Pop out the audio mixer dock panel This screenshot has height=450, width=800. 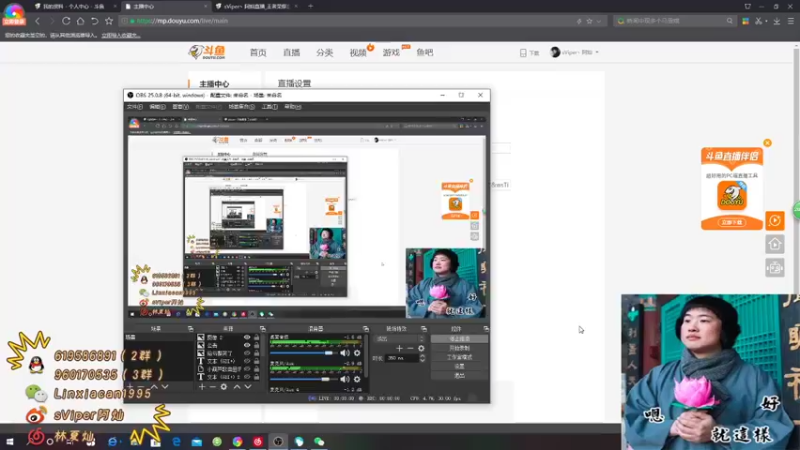[x=365, y=329]
